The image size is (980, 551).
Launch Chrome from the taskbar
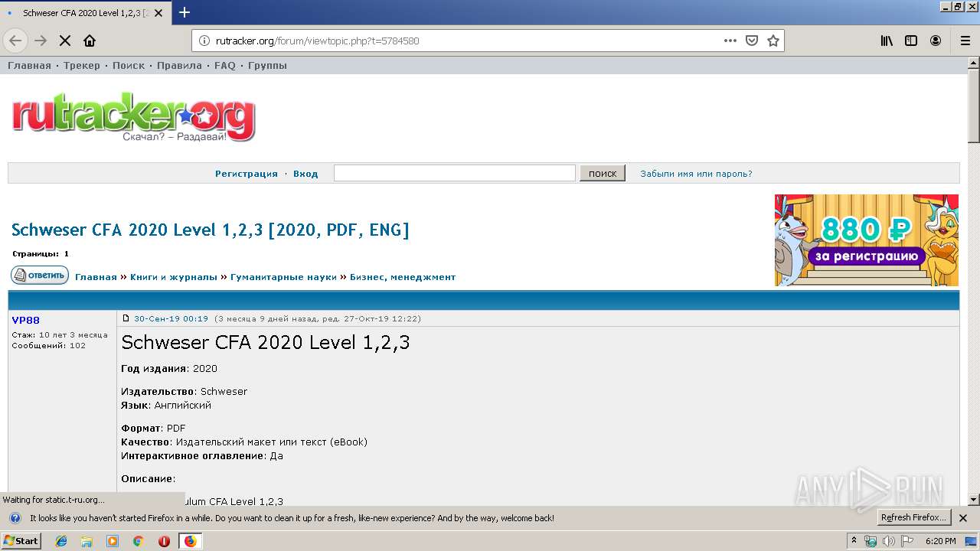point(138,541)
